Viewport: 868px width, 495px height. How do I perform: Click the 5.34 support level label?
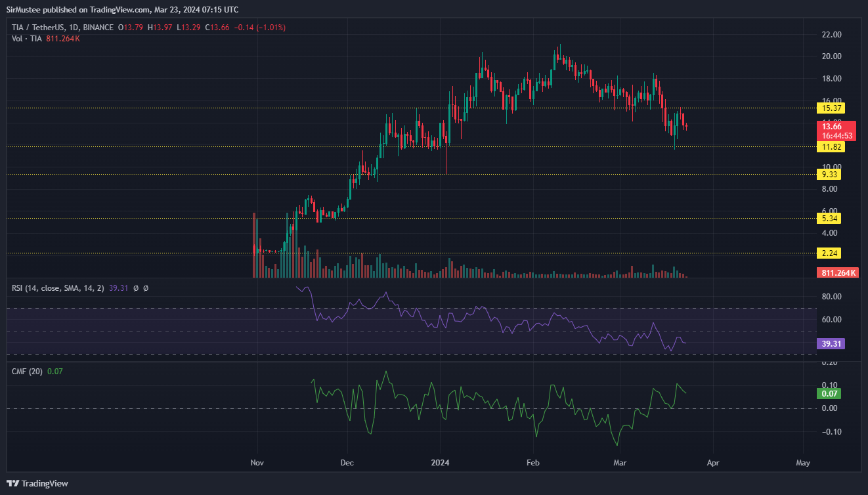[x=829, y=217]
